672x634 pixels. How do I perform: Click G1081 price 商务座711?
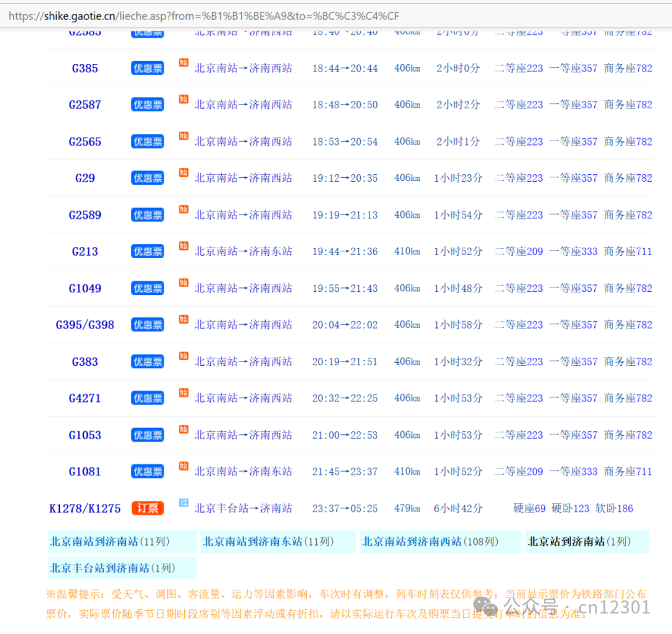click(628, 472)
